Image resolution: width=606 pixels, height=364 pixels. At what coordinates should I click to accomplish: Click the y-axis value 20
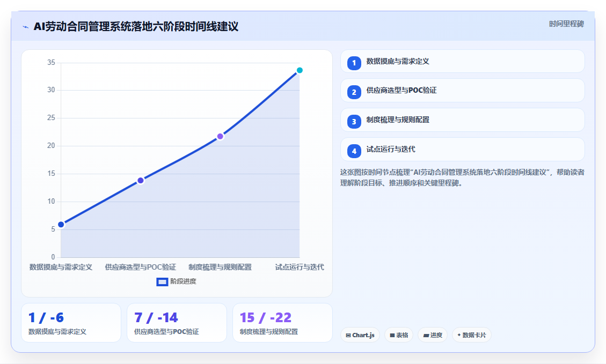tap(51, 145)
